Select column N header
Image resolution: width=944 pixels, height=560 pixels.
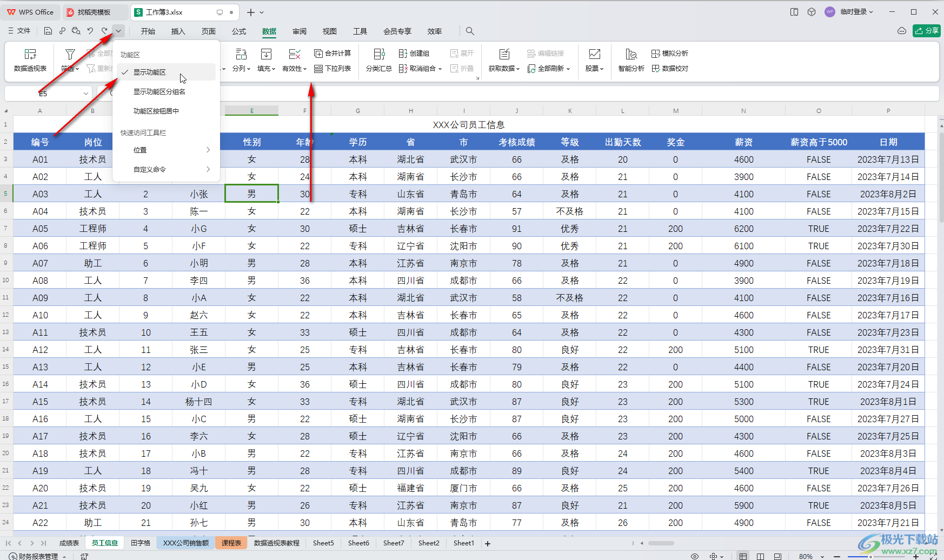[x=744, y=111]
